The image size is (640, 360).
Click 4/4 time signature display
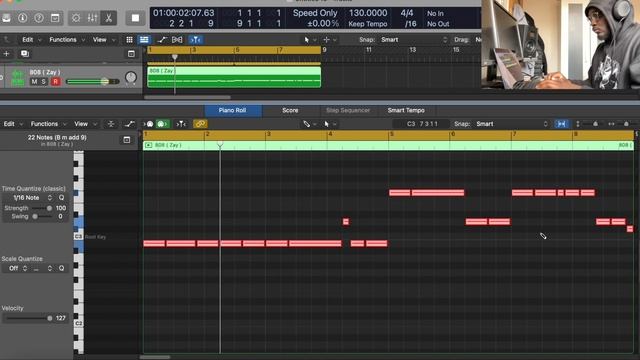point(407,13)
